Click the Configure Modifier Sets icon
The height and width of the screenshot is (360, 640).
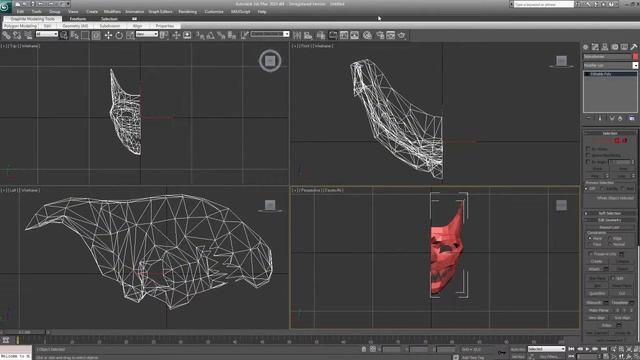pyautogui.click(x=632, y=118)
